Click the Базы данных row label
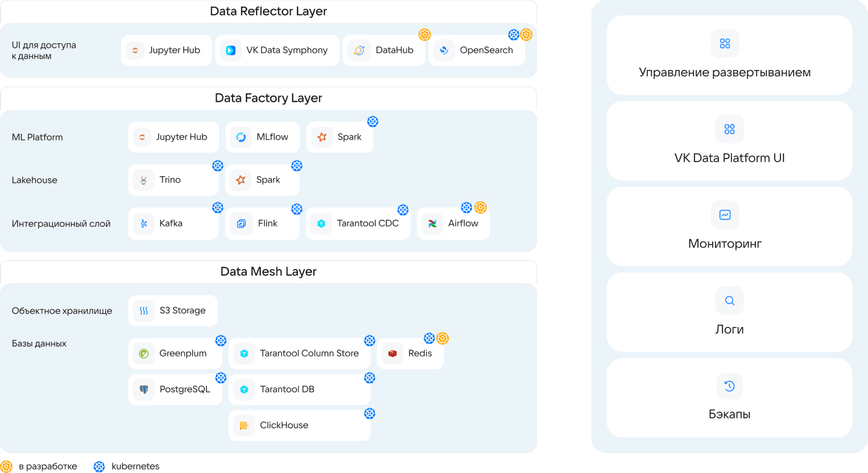Image resolution: width=868 pixels, height=473 pixels. coord(39,343)
